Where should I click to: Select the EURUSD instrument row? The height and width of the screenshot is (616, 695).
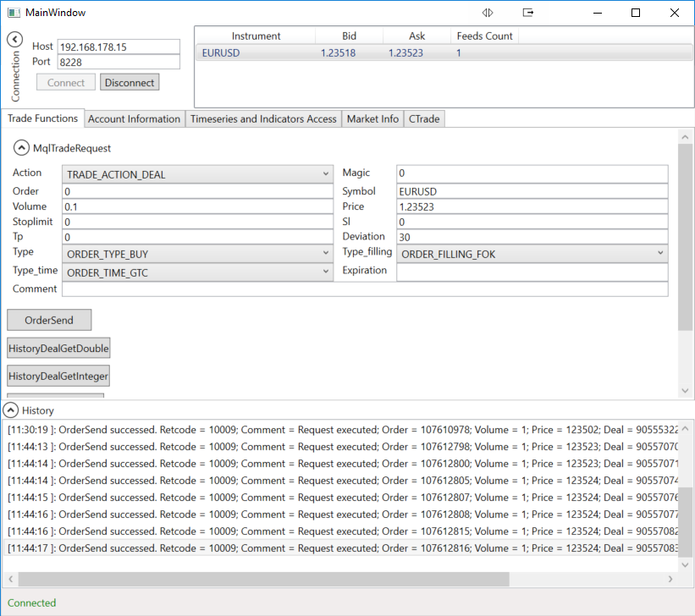pyautogui.click(x=444, y=52)
